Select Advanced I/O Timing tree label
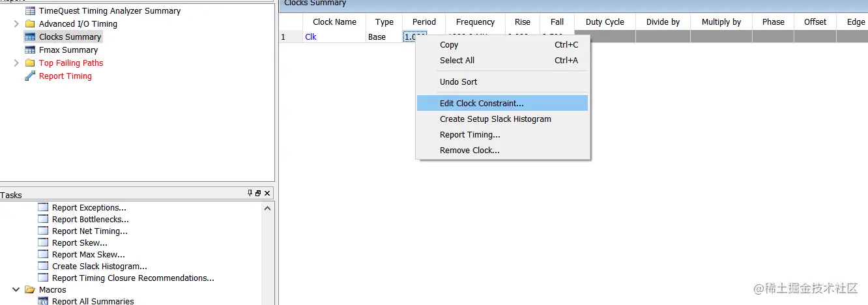The height and width of the screenshot is (305, 868). click(78, 24)
